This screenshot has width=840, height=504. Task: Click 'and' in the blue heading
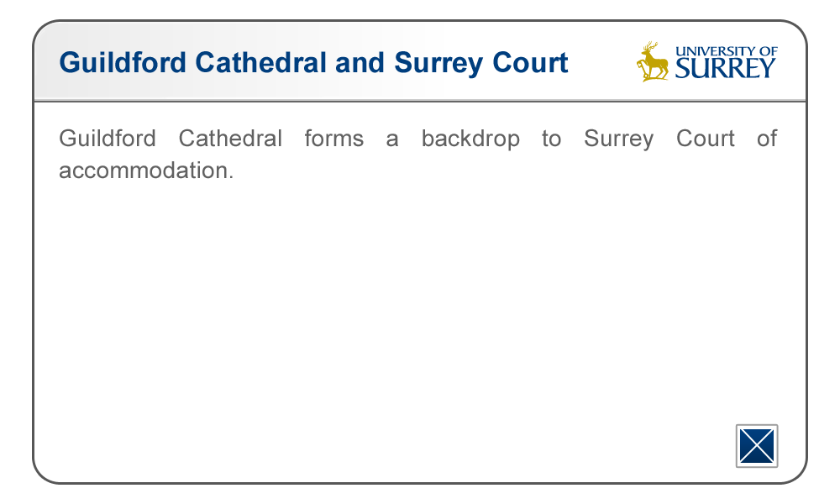click(360, 62)
